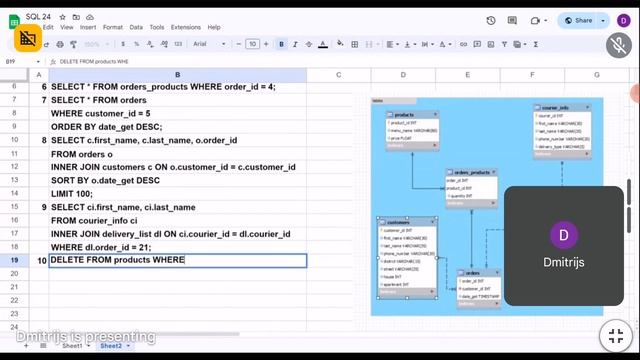The height and width of the screenshot is (360, 640).
Task: Open the Insert menu
Action: (x=88, y=27)
